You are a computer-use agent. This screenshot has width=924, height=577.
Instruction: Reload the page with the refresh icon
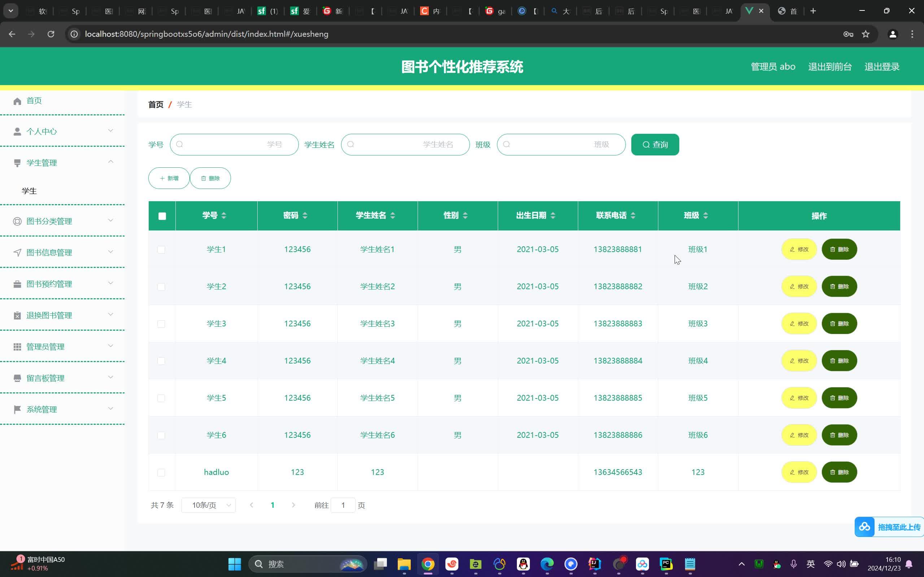coord(51,34)
